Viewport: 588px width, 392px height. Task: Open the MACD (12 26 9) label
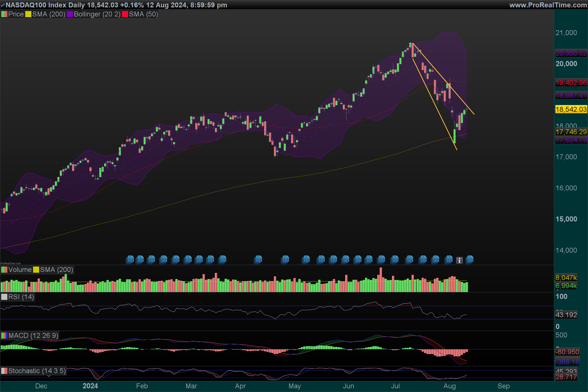tap(33, 335)
